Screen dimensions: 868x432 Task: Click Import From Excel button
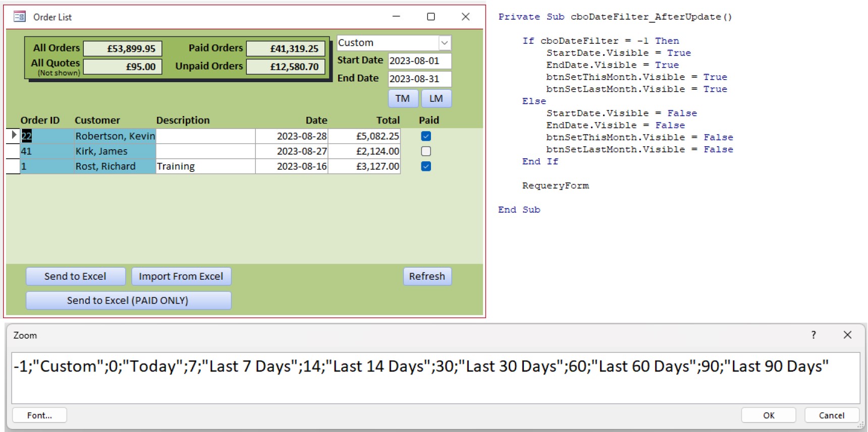[181, 276]
